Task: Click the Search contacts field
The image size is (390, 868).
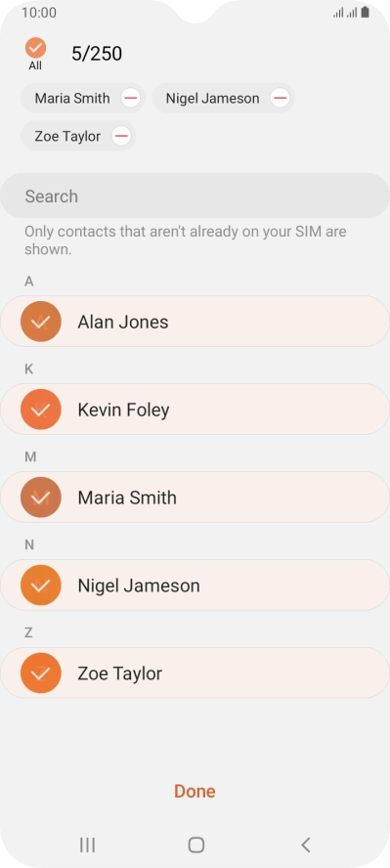Action: (x=195, y=195)
